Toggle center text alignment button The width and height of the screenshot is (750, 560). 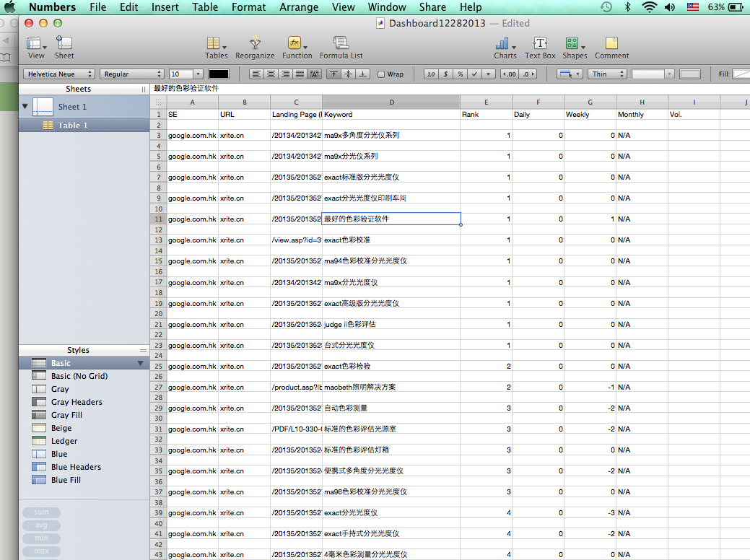coord(271,74)
